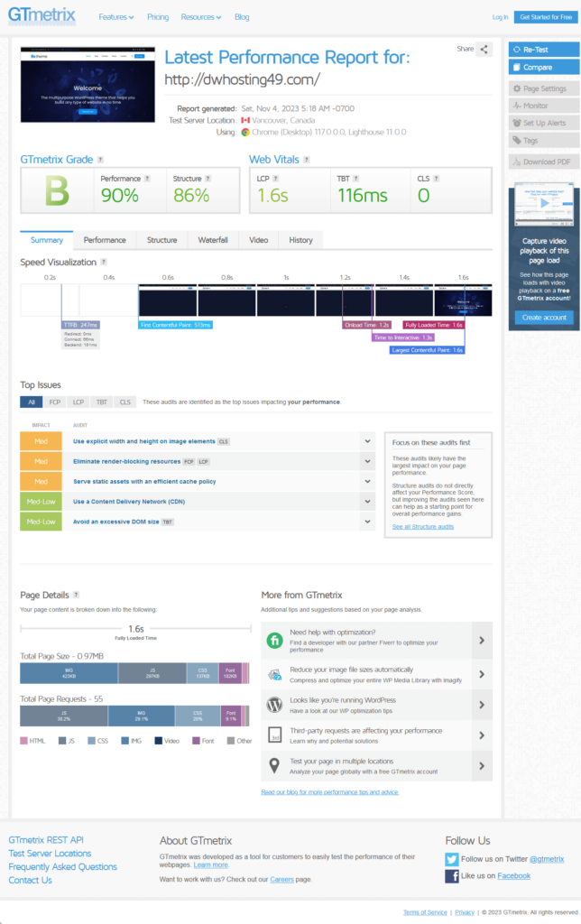This screenshot has height=924, width=581.
Task: Open the multiple locations test arrow
Action: point(482,766)
